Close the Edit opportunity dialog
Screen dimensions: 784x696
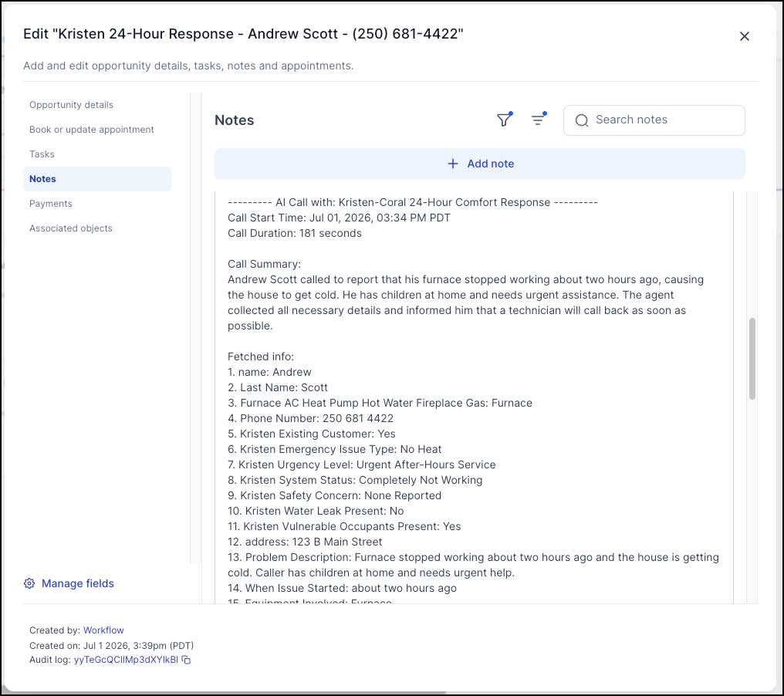pyautogui.click(x=744, y=36)
